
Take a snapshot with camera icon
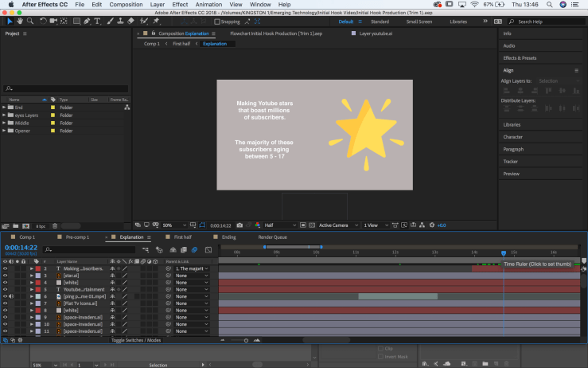[x=239, y=225]
